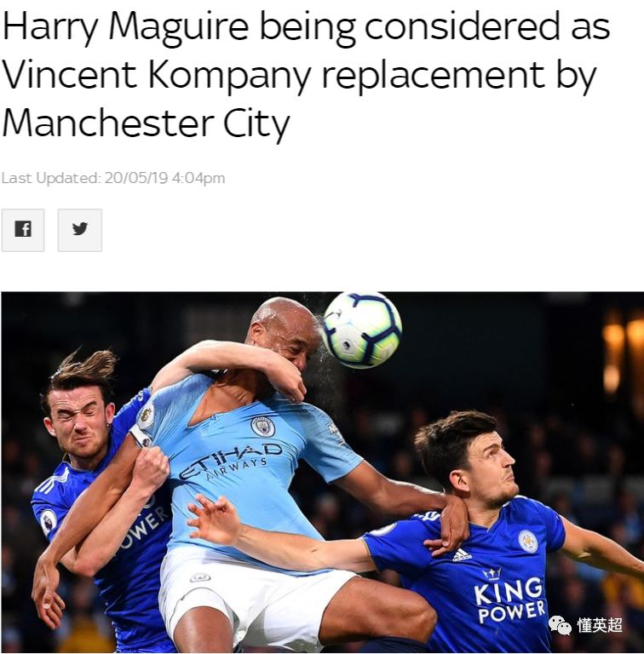Click the Leicester City crest on blue shirt

click(x=527, y=541)
